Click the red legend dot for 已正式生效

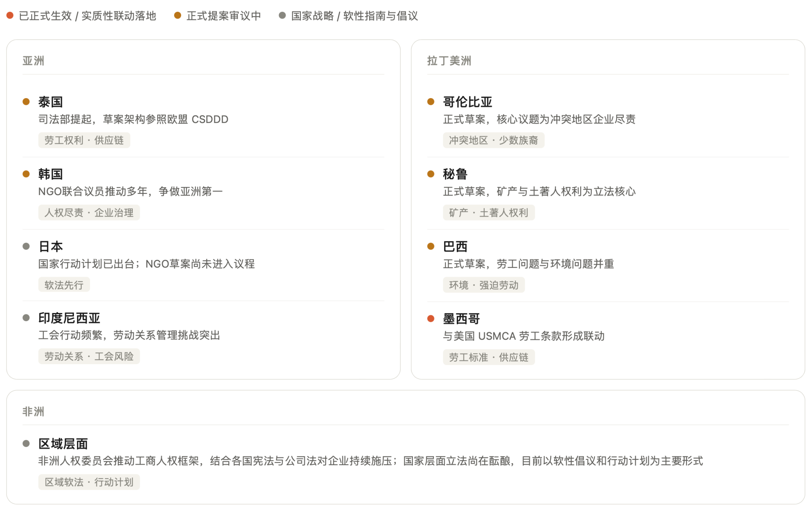pos(10,16)
